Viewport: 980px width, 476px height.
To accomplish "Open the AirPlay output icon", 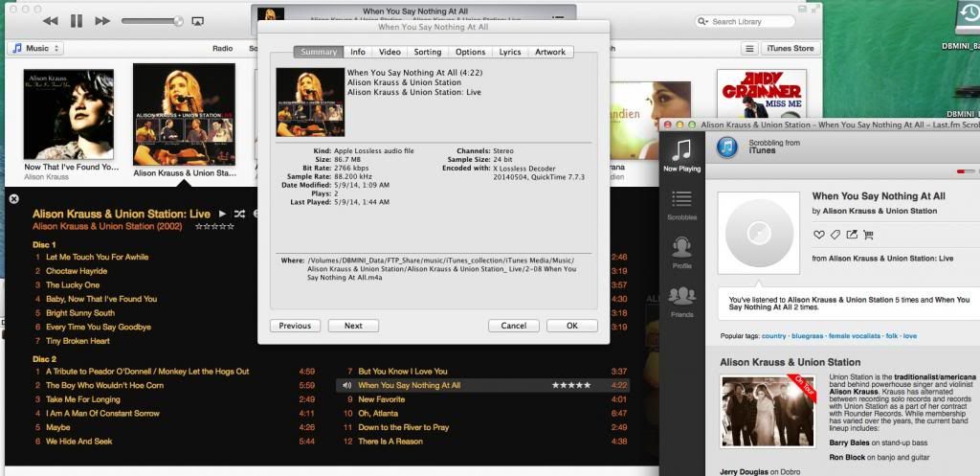I will click(197, 21).
